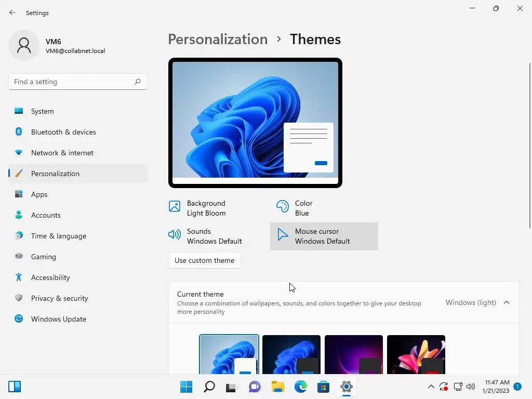Screen dimensions: 532x399
Task: Collapse the Current theme section chevron
Action: (507, 302)
